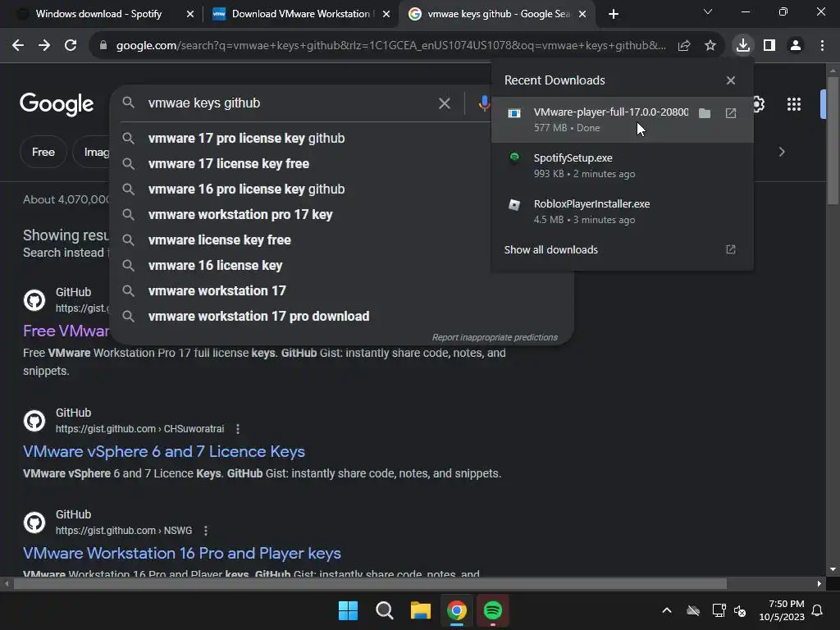This screenshot has height=630, width=840.
Task: Switch to Windows download - Spotify tab
Action: pos(98,14)
